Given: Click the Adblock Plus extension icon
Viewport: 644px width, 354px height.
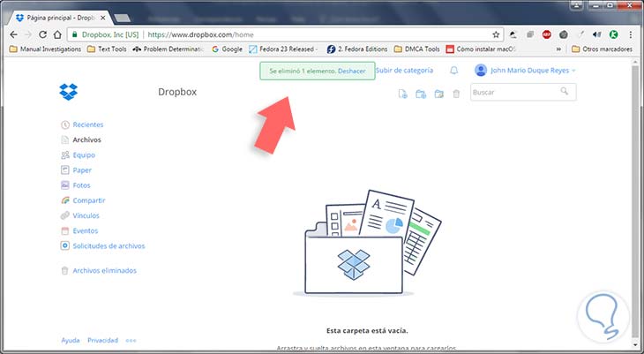Looking at the screenshot, I should (x=547, y=34).
